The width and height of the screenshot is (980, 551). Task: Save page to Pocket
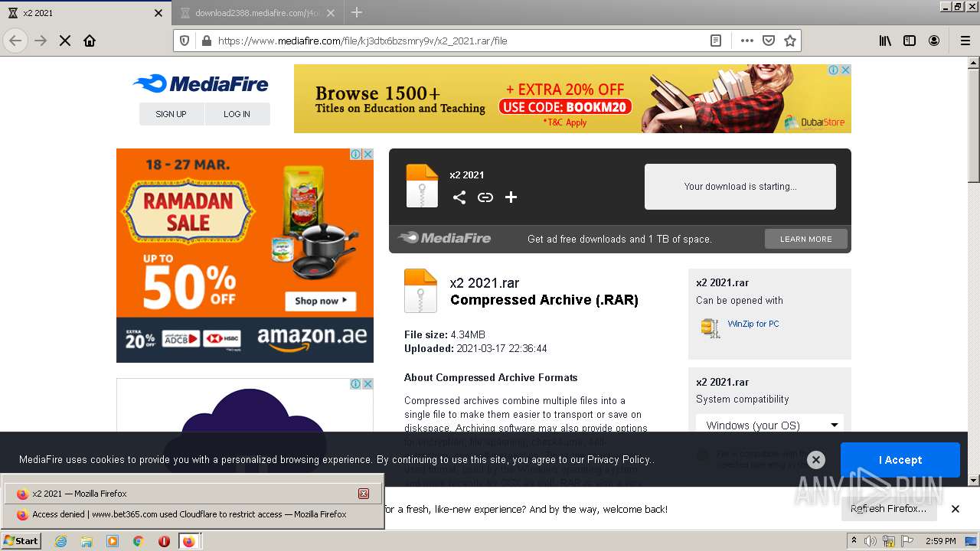[769, 41]
